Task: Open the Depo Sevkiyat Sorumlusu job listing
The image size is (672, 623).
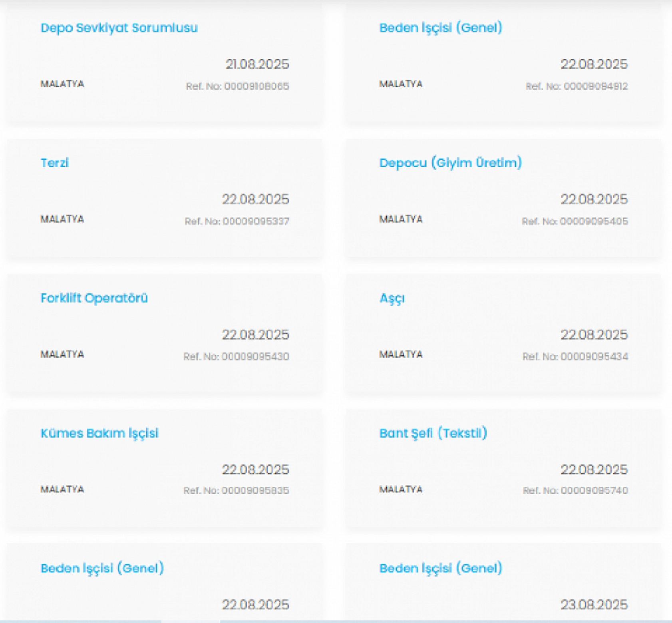Action: (x=119, y=28)
